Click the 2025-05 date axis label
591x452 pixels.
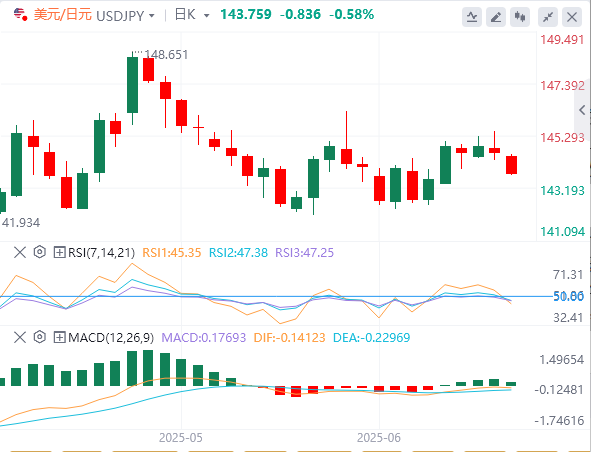(181, 438)
